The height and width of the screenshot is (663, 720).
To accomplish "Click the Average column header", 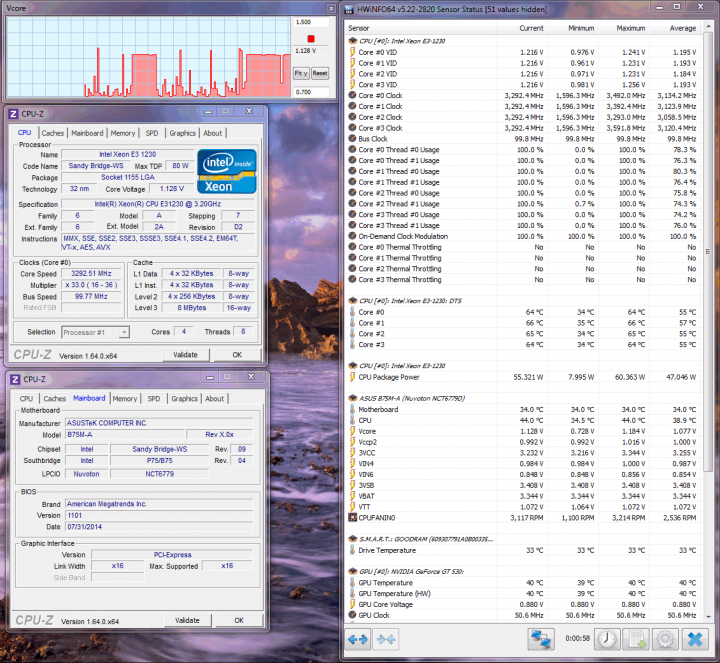I will (x=682, y=28).
